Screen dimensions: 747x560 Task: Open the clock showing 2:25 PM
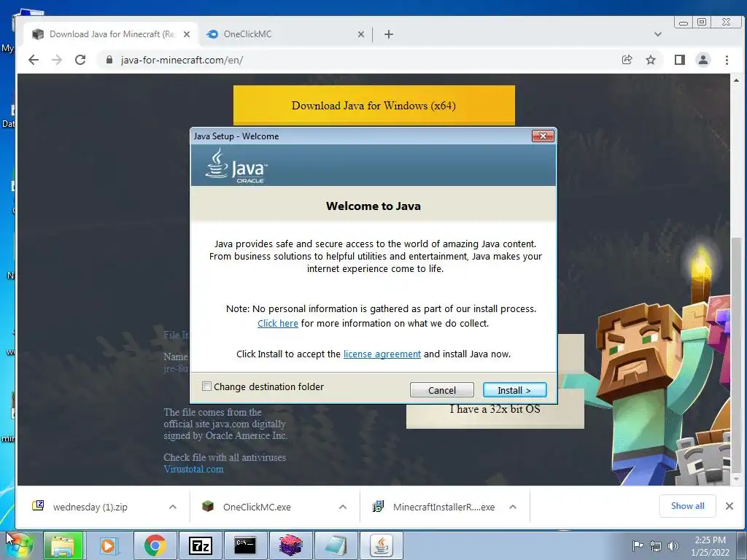710,546
